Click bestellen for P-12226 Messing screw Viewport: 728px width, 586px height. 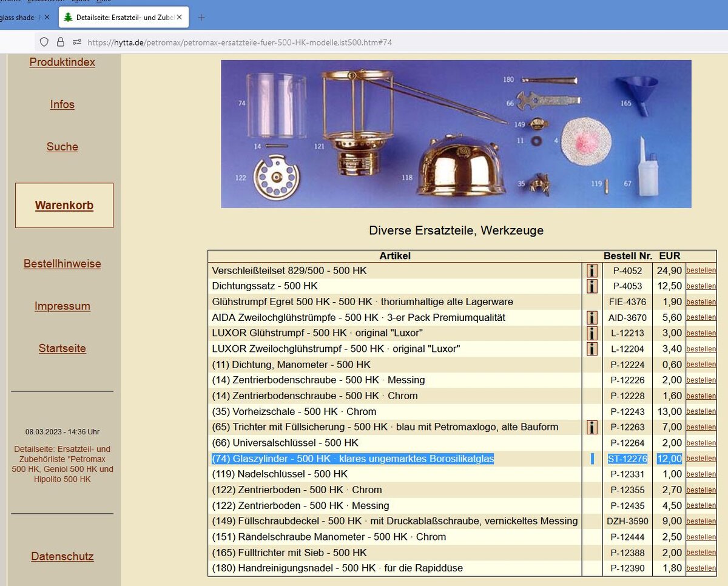point(701,380)
